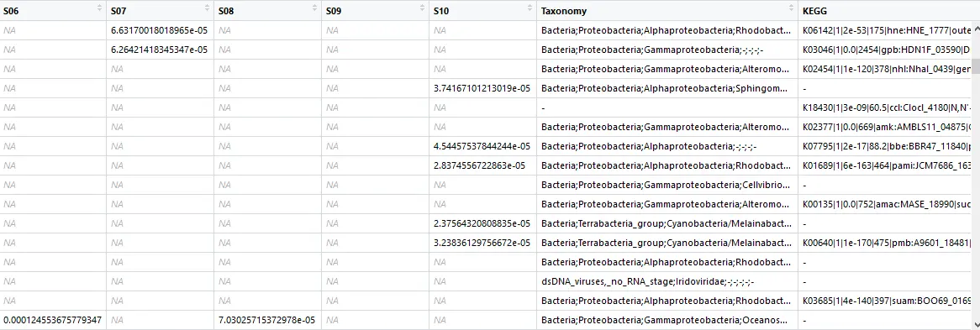This screenshot has width=980, height=330.
Task: Select the S07 value 6.63170018018965e-05
Action: click(x=160, y=30)
